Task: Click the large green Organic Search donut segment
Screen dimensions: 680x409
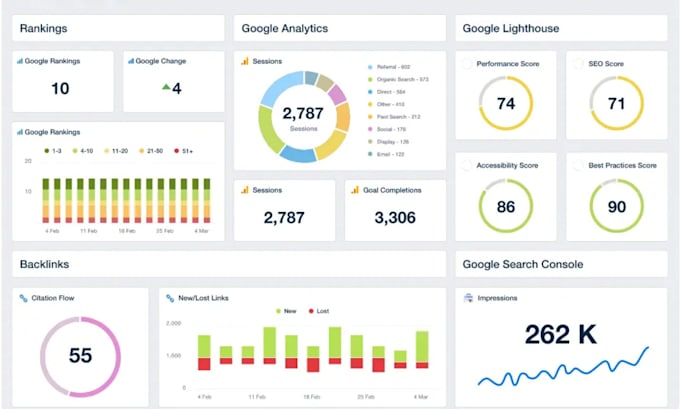Action: [270, 130]
